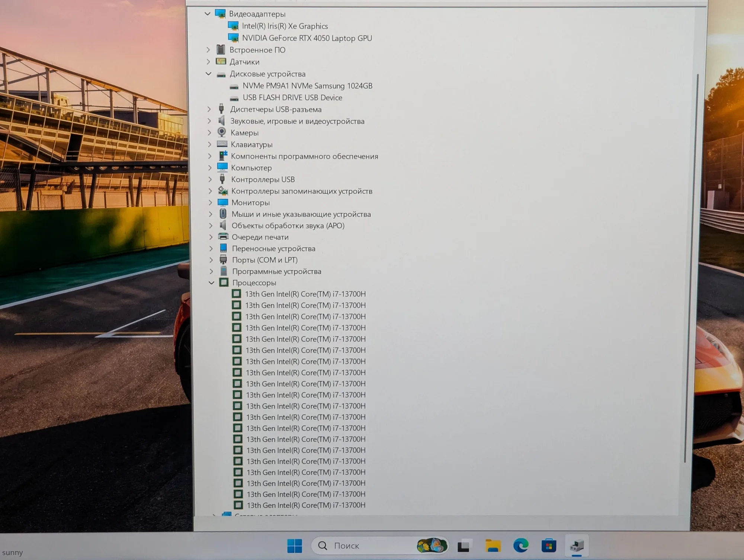Click the Task View taskbar button

click(x=464, y=546)
